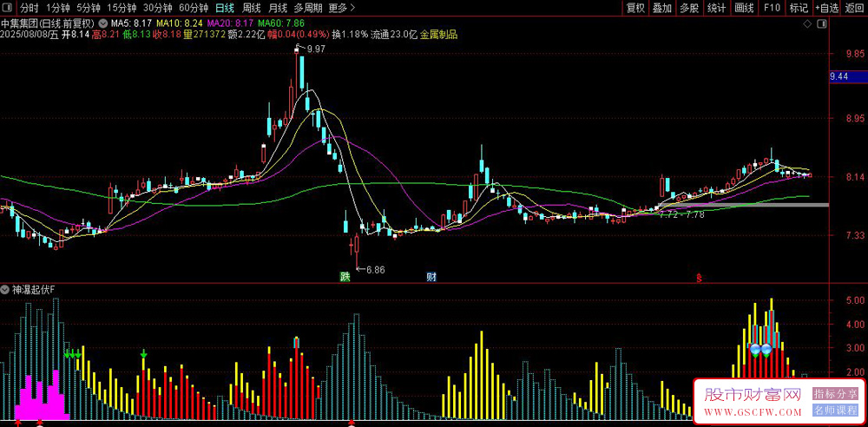Click the blue 财 event marker
The height and width of the screenshot is (427, 868).
click(431, 277)
